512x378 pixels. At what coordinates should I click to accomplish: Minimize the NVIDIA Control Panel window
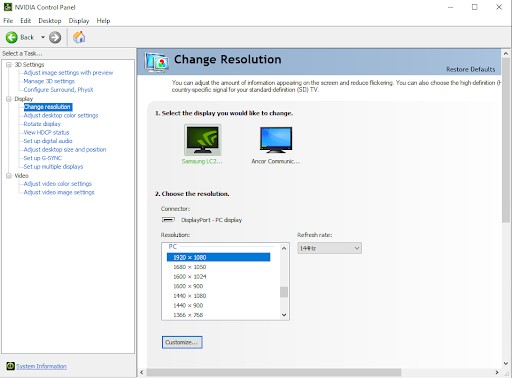pyautogui.click(x=451, y=7)
